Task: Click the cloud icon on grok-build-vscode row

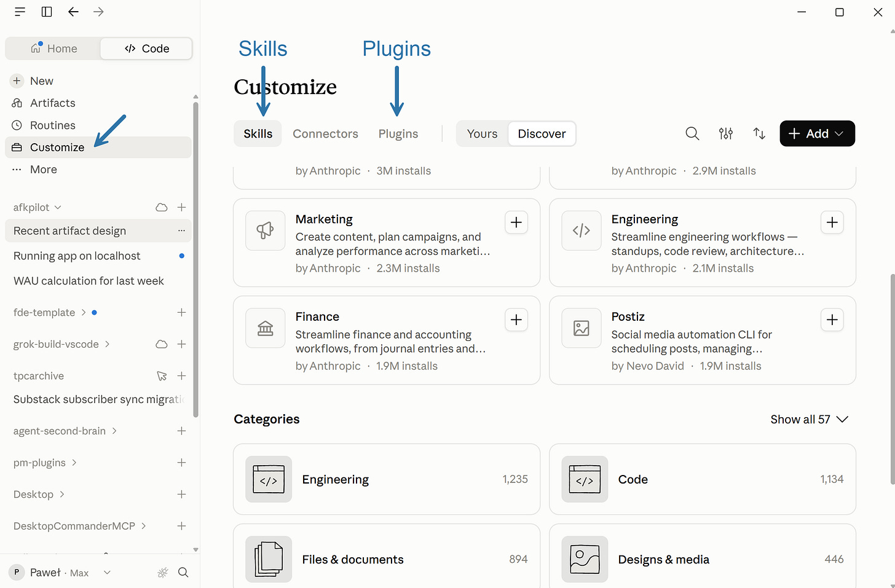Action: click(x=162, y=344)
